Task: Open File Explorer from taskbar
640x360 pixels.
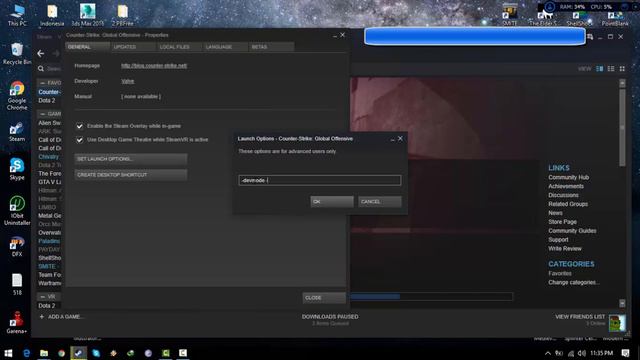Action: pos(44,353)
